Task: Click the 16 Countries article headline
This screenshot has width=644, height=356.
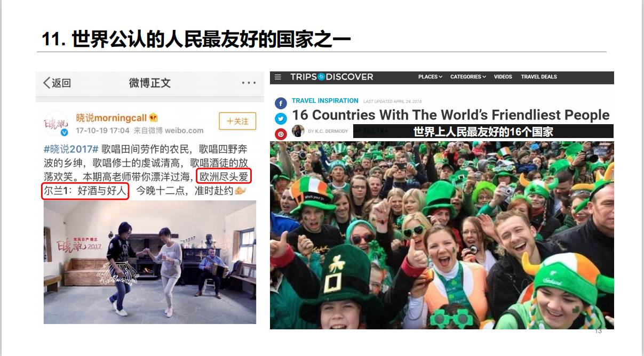Action: [x=451, y=115]
